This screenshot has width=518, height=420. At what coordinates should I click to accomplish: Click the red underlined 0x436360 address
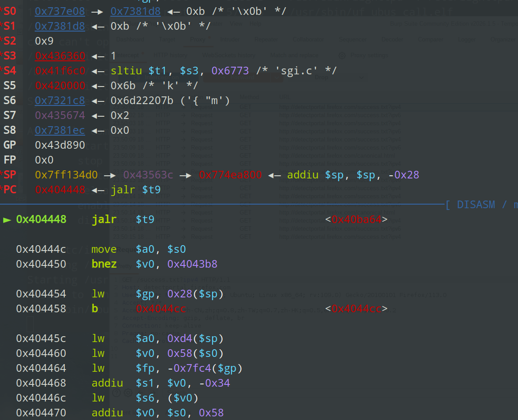(60, 56)
